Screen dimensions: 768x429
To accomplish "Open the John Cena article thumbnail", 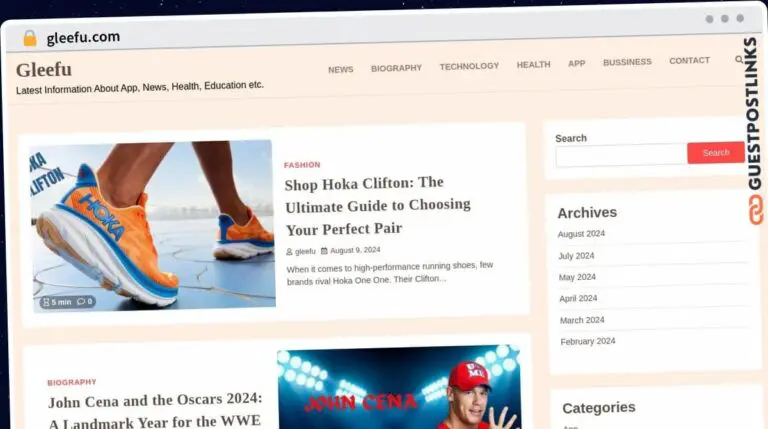I will [x=399, y=387].
